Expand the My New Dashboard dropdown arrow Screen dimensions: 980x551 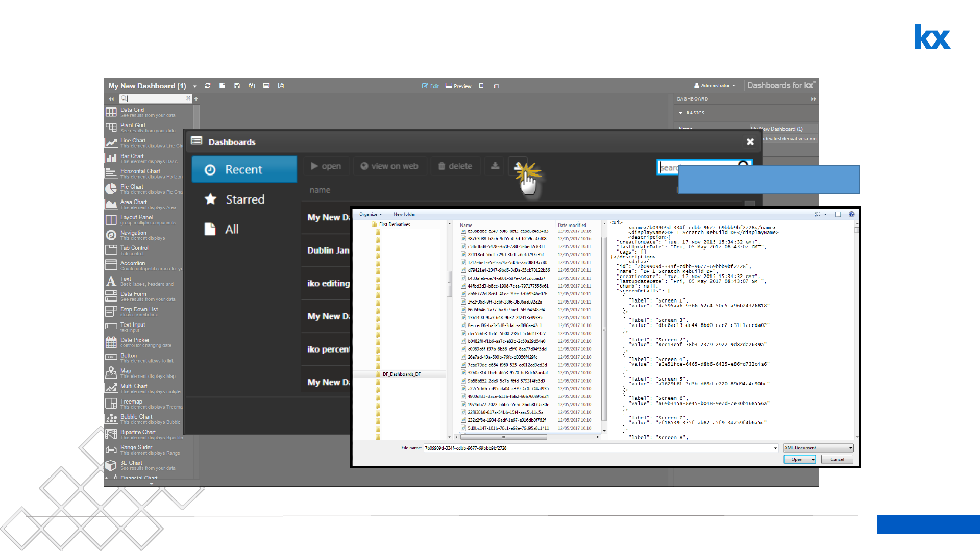194,86
